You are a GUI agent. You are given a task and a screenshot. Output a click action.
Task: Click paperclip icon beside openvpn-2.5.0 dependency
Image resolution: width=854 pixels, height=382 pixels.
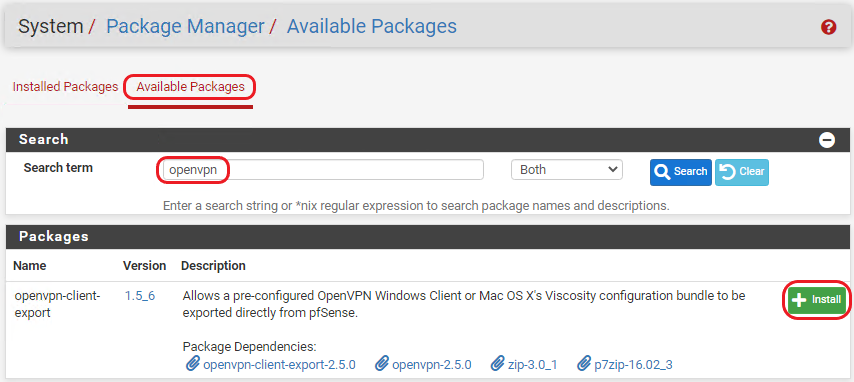click(382, 363)
